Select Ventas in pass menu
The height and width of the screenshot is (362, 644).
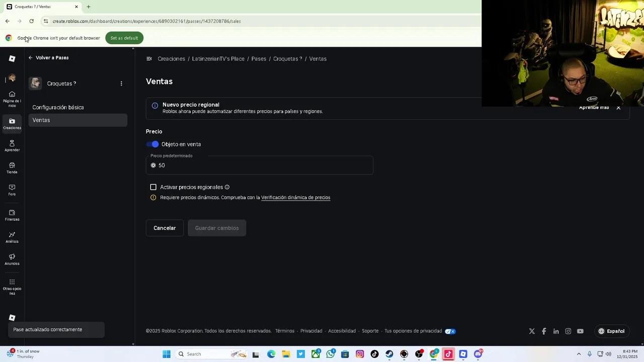pos(78,120)
